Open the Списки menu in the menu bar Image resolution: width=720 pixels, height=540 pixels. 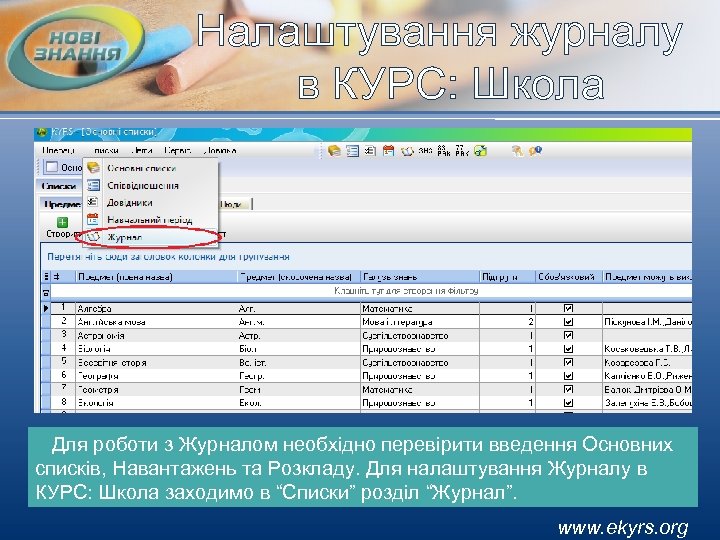106,151
